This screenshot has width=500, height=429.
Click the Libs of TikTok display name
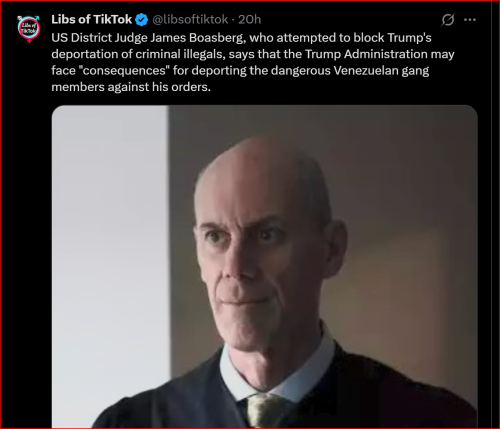92,20
